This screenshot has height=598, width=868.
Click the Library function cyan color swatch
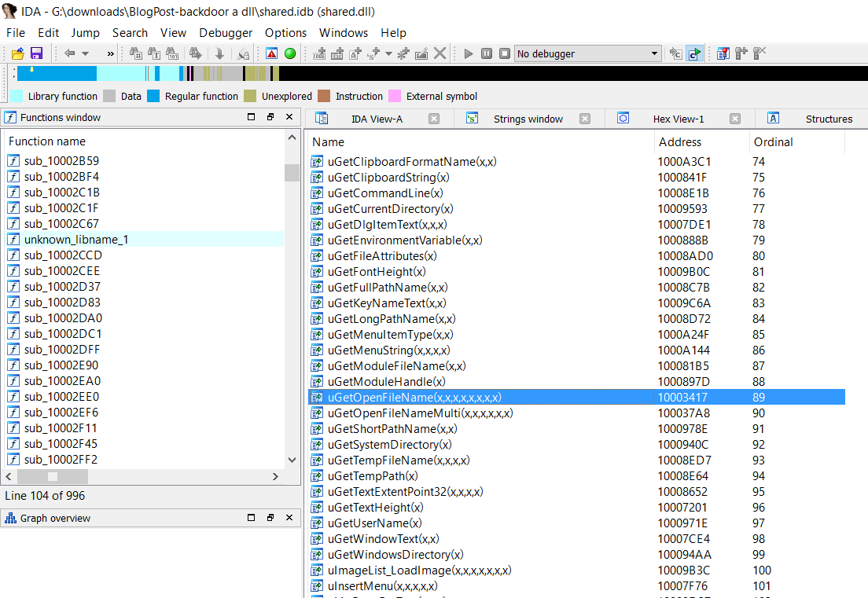click(17, 96)
